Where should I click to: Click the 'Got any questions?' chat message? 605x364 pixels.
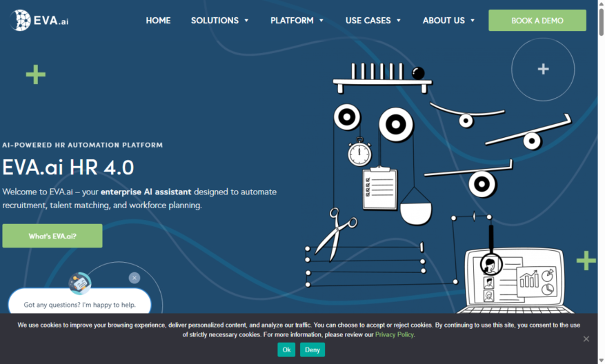(x=80, y=305)
